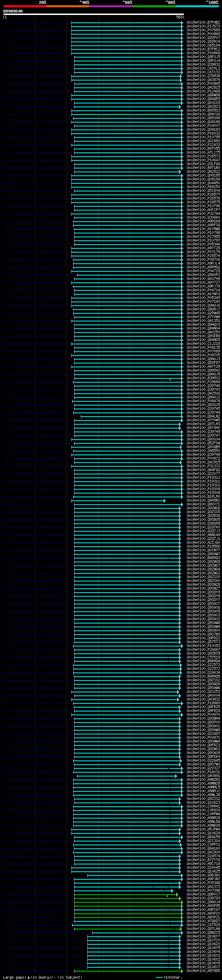222x980 pixels.
Task: Select hit UniRef100_Q42516
Action: [203, 394]
